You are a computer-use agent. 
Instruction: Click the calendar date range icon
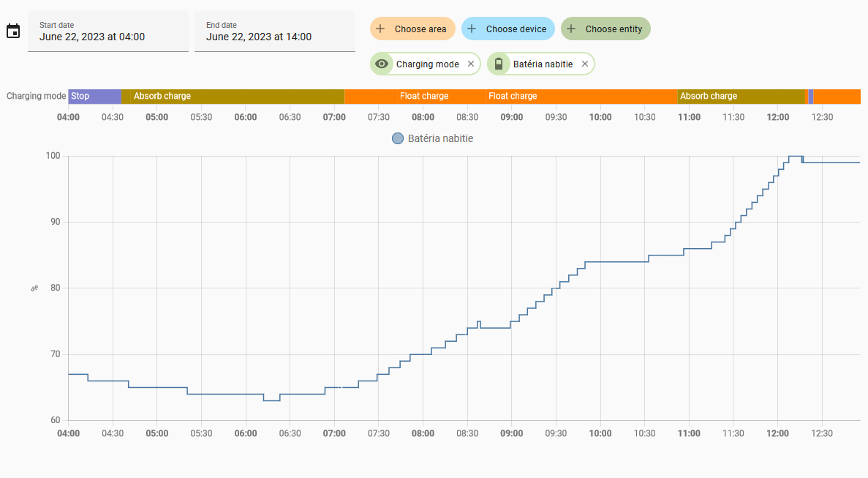coord(13,31)
